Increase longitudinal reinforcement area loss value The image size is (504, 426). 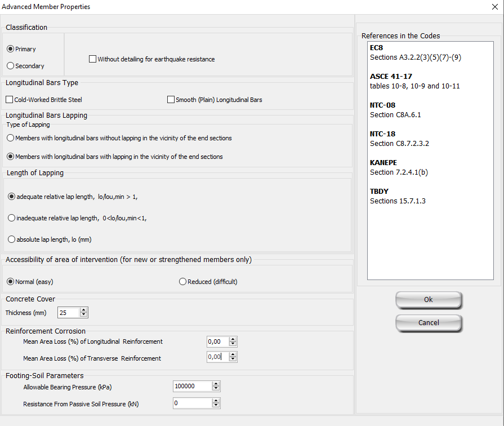(233, 339)
